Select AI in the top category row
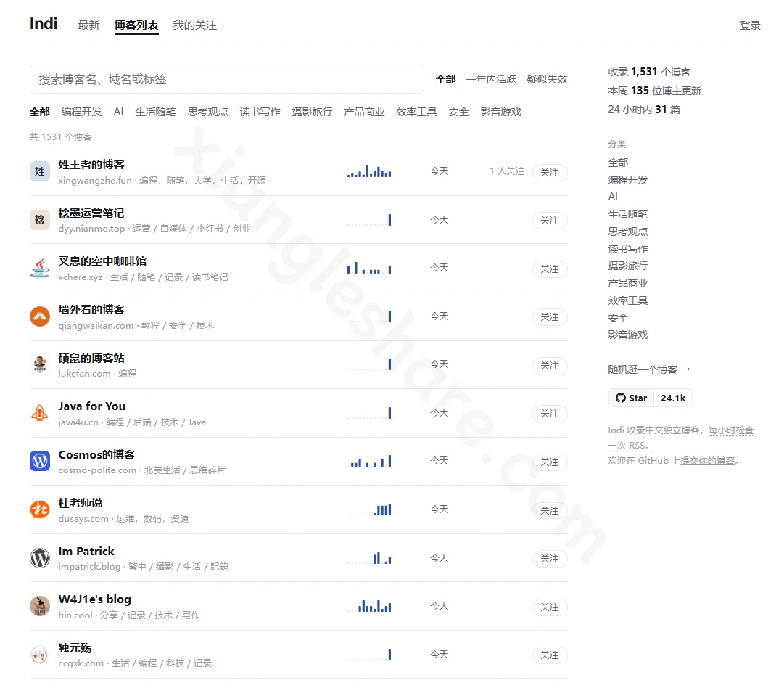784x688 pixels. [118, 112]
